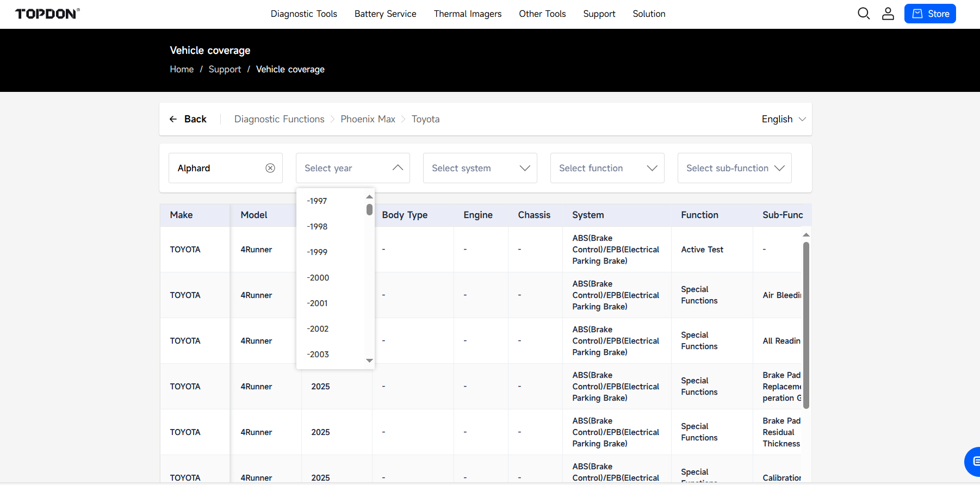
Task: Open the user account icon
Action: [888, 14]
